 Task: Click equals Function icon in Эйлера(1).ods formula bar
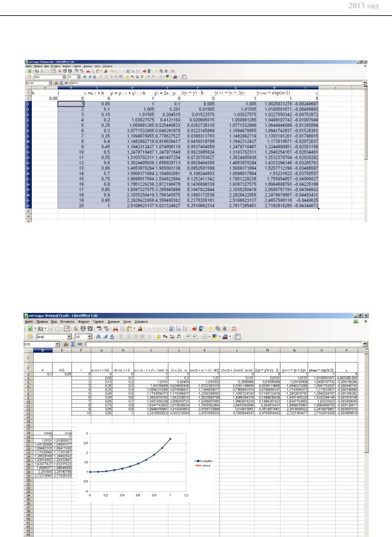click(x=80, y=344)
